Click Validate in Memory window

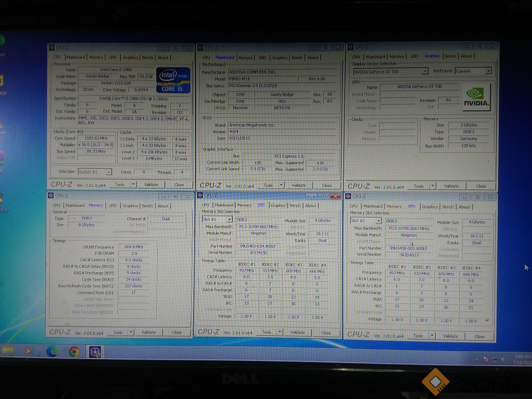[x=149, y=332]
